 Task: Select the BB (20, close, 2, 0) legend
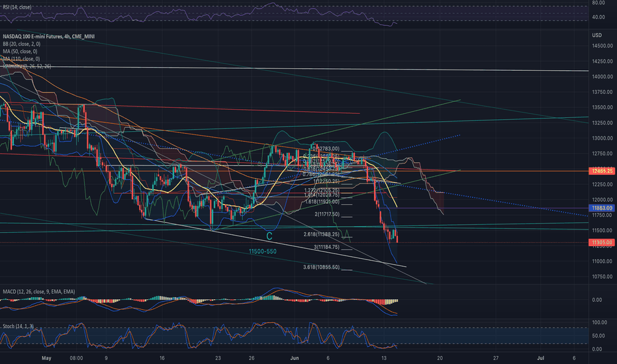[21, 44]
